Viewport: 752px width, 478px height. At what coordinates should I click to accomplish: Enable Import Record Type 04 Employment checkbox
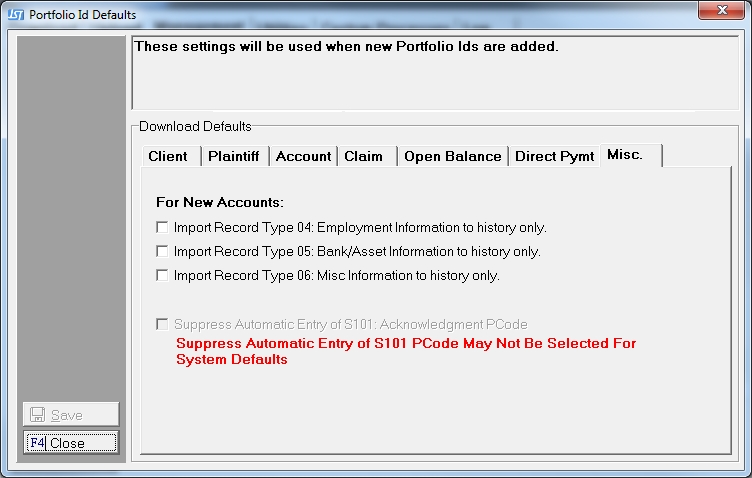162,227
